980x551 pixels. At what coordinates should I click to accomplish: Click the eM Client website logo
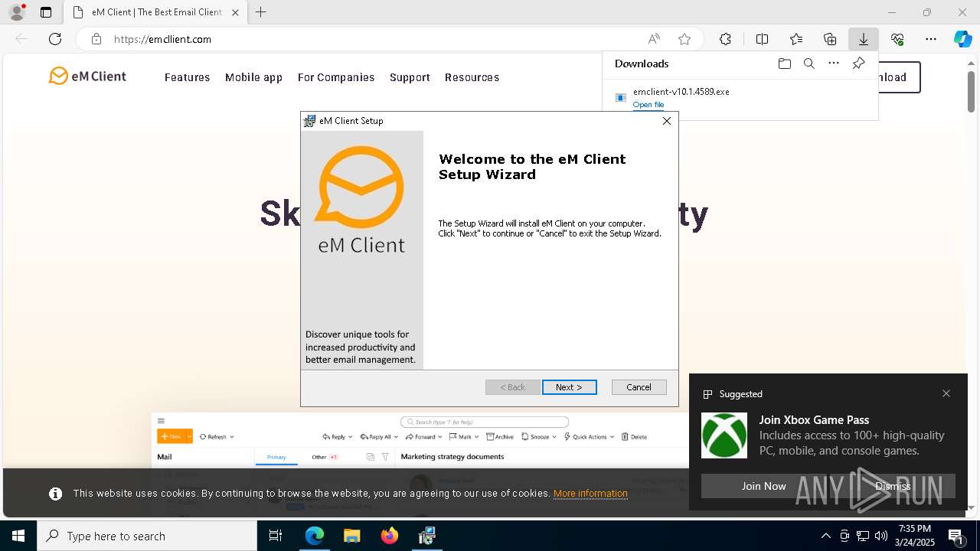coord(87,76)
